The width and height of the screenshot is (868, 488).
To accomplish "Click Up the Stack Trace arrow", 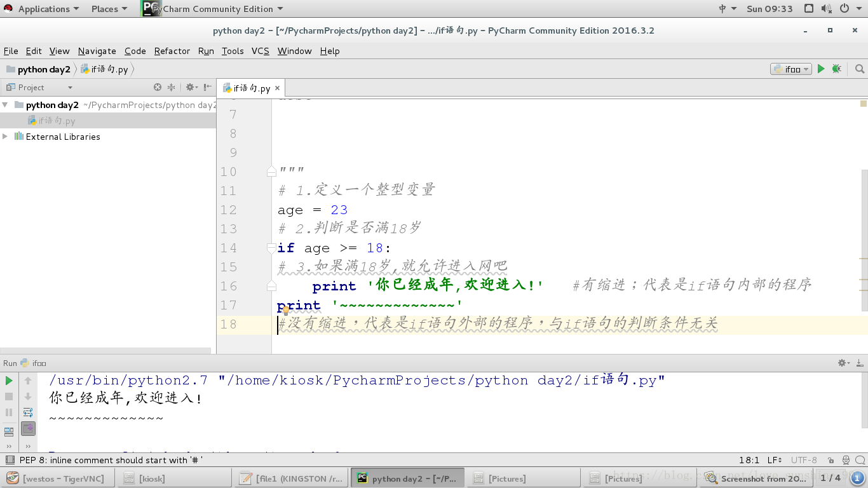I will point(28,381).
